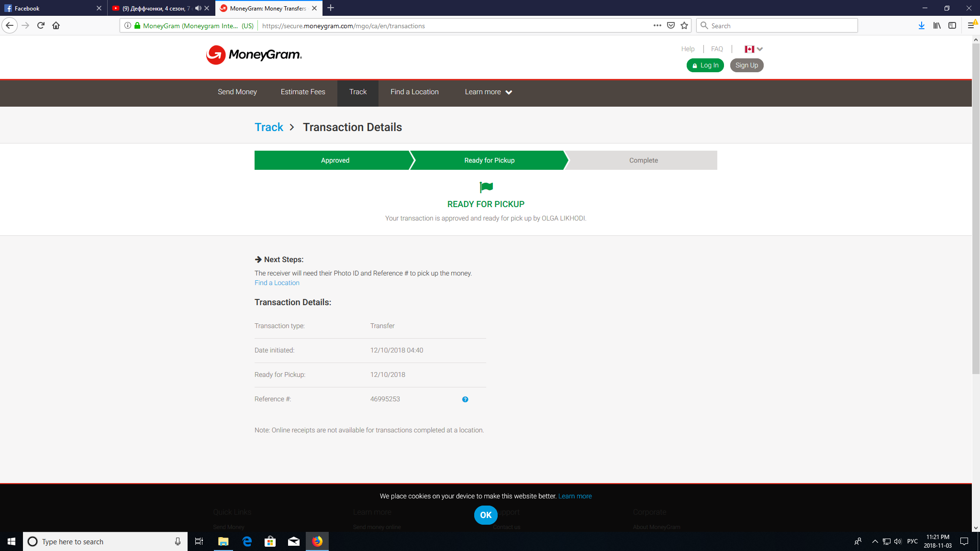Expand the Canada flag country selector

(753, 49)
